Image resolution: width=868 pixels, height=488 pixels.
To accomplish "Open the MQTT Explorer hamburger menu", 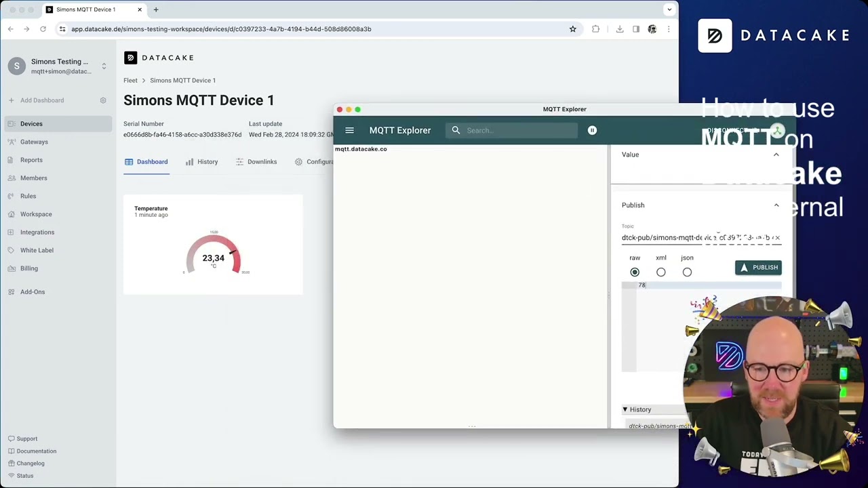I will (349, 130).
